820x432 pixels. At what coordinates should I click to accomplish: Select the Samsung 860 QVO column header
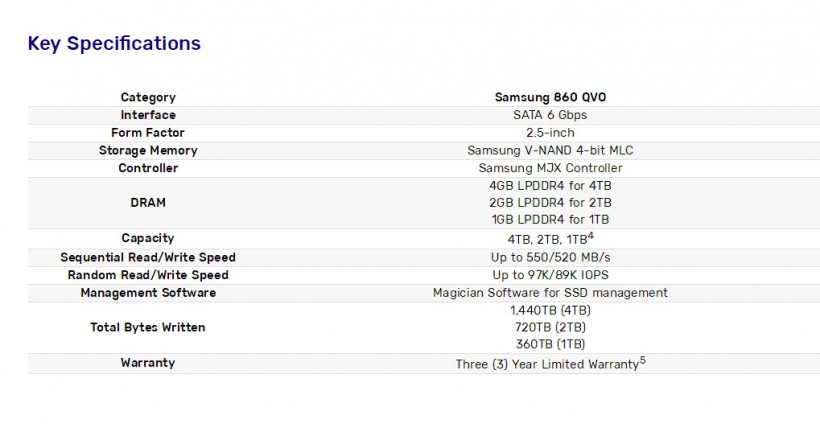pyautogui.click(x=550, y=97)
